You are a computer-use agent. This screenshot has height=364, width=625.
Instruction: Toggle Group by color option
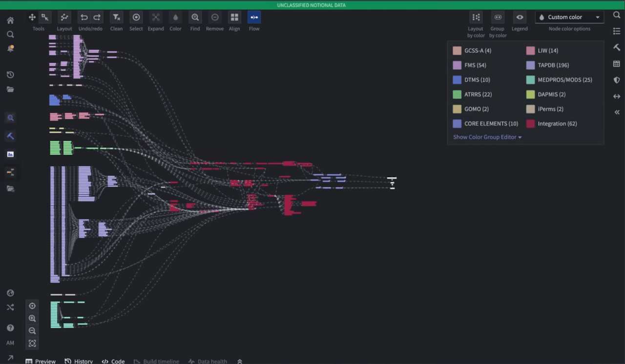point(498,18)
